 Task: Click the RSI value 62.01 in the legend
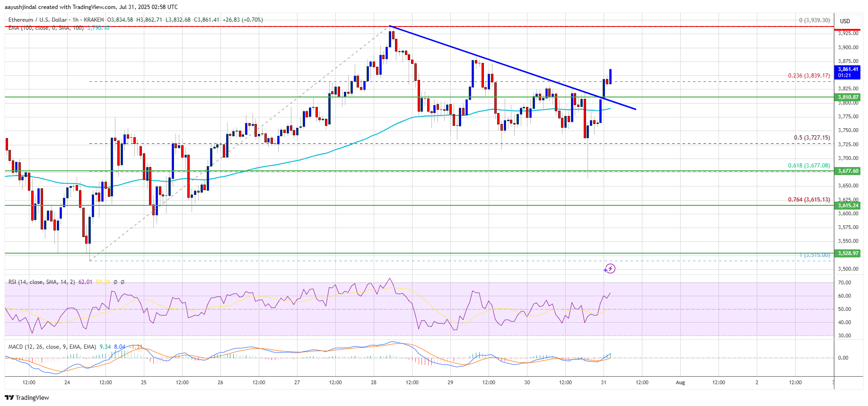[85, 282]
